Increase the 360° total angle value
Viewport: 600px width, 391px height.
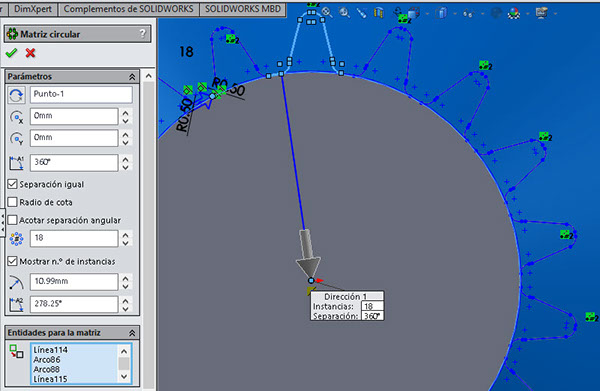[126, 159]
